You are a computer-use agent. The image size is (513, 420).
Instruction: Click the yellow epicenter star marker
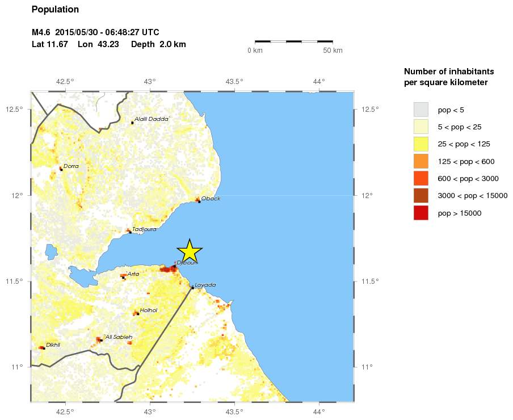[190, 250]
